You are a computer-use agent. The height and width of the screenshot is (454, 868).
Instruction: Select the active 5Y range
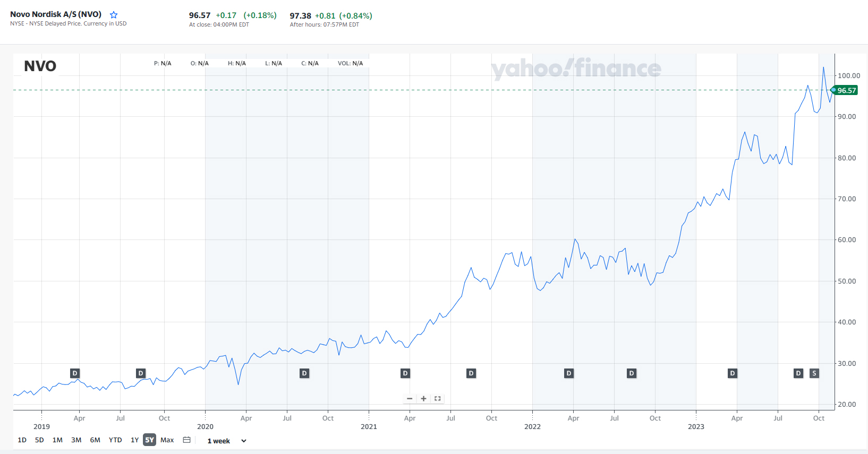pyautogui.click(x=150, y=440)
